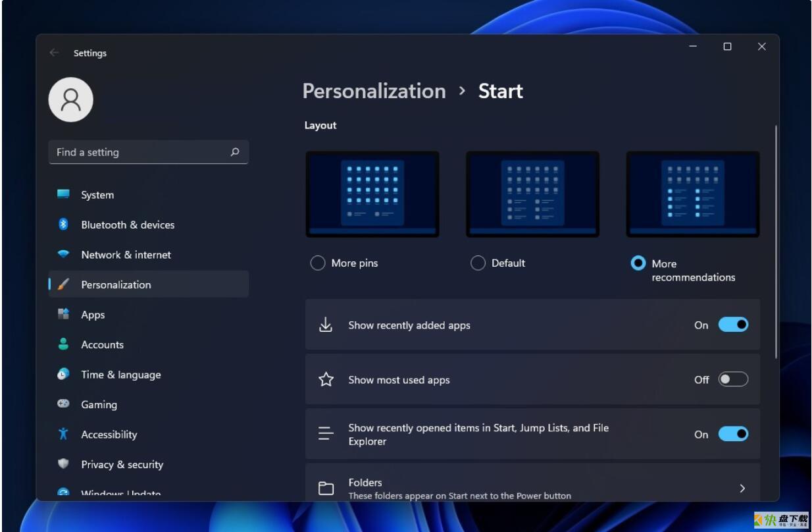Click the download icon beside recently added apps

click(326, 325)
